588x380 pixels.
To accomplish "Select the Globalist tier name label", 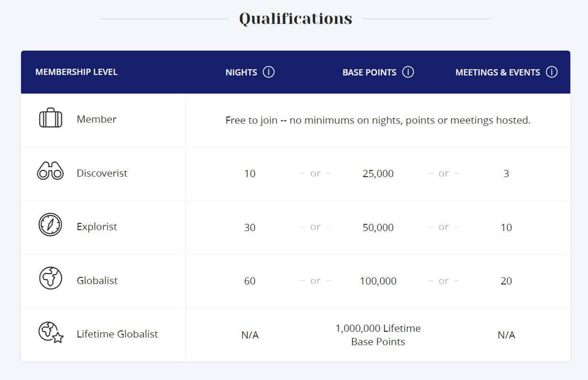I will [x=97, y=281].
